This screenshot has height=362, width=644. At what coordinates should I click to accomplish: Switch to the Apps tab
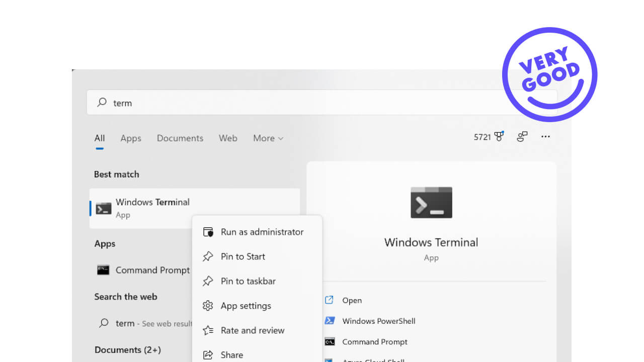130,138
